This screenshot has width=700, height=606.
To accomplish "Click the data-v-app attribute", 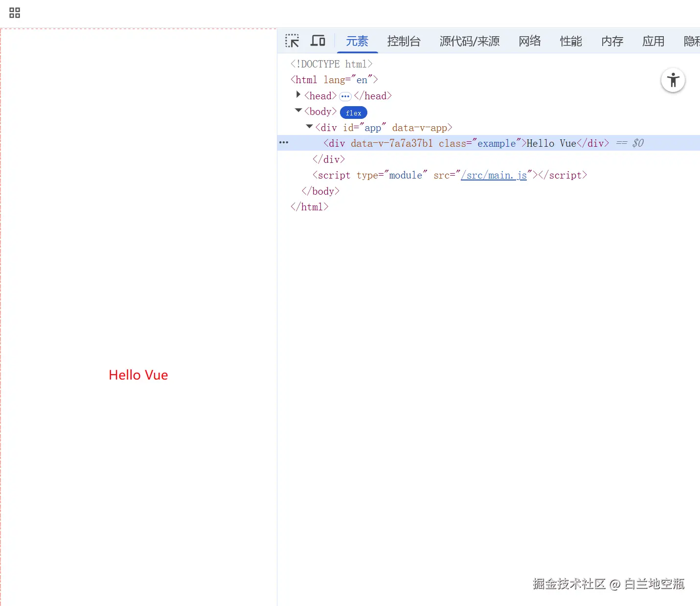I will pos(420,128).
